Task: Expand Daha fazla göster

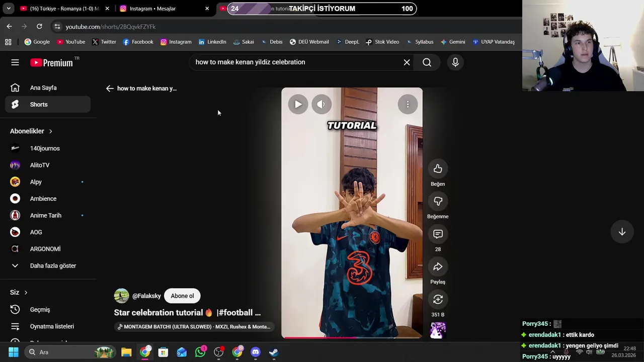Action: (x=48, y=265)
